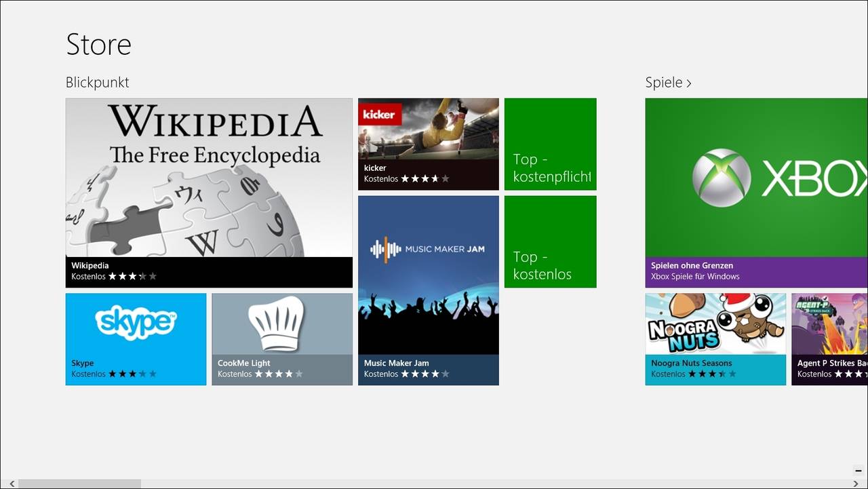Open the Xbox Spielen ohne Grenzen tile
This screenshot has width=868, height=489.
[757, 193]
